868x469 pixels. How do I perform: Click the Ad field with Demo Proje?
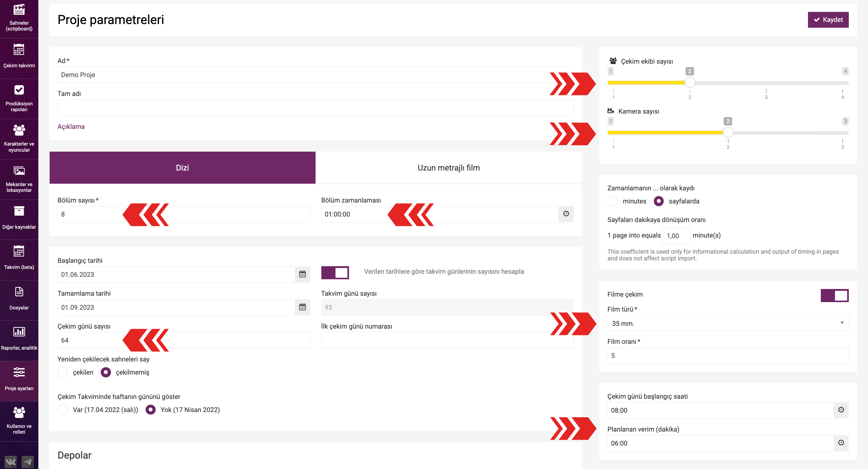click(x=316, y=74)
